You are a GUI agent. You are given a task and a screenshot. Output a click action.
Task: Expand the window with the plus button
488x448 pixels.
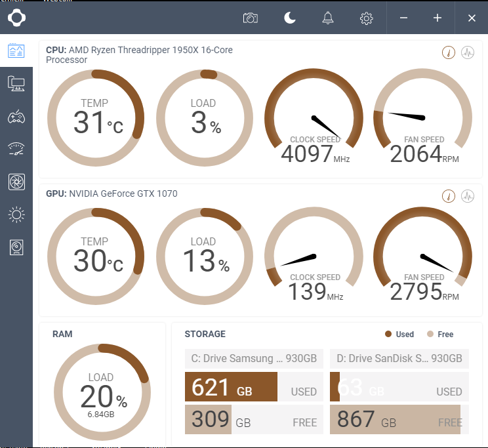point(437,18)
